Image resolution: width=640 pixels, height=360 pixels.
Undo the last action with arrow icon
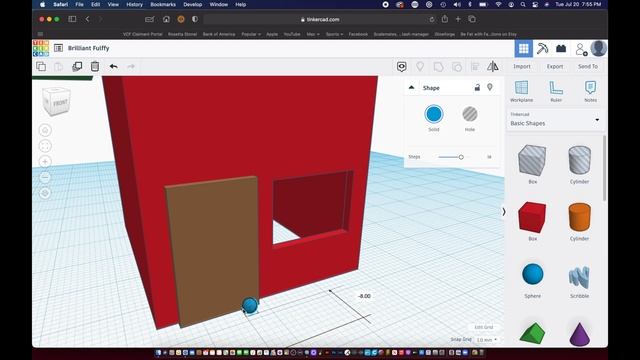click(113, 66)
